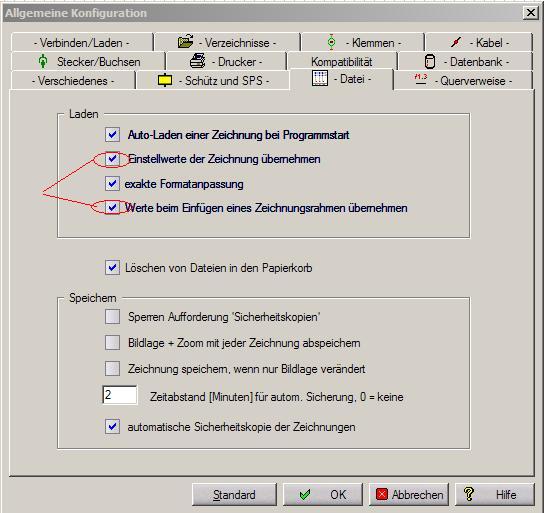Click the red cable icon on Kabel tab
The image size is (544, 513).
click(456, 42)
